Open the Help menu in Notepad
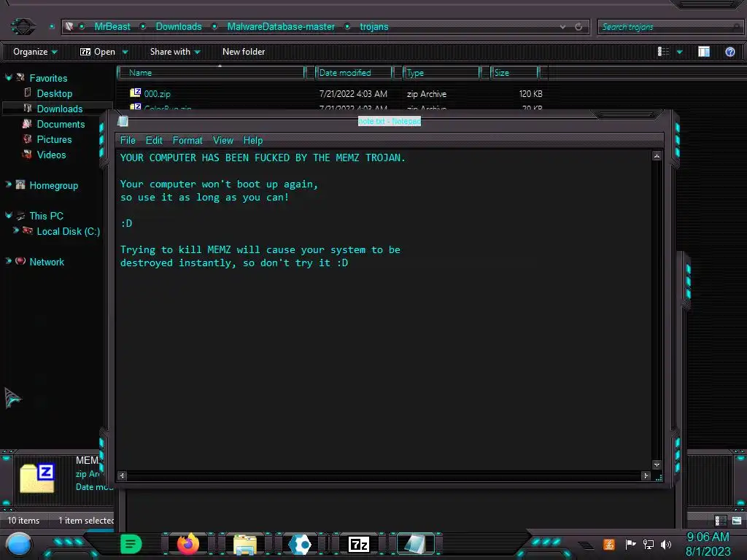Image resolution: width=747 pixels, height=560 pixels. 253,141
